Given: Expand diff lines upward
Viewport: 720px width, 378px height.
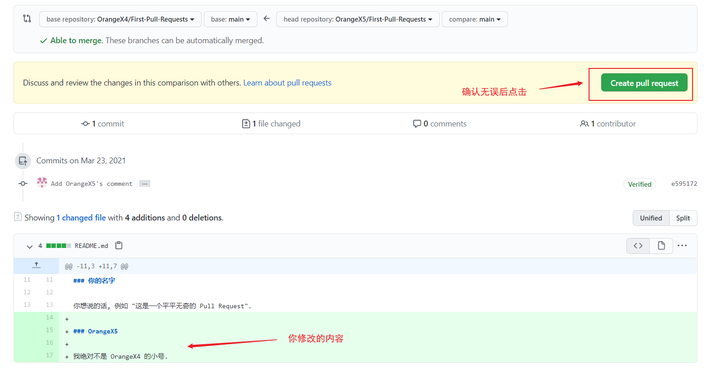Looking at the screenshot, I should click(36, 265).
